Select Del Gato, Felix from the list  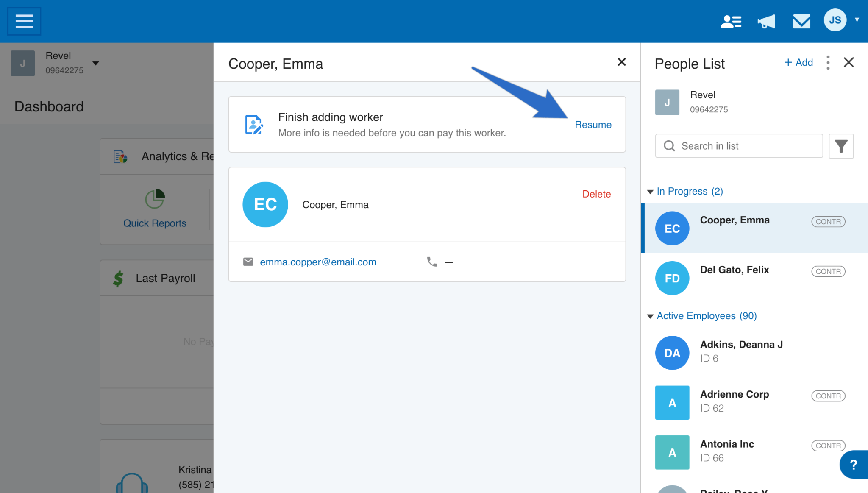tap(734, 270)
